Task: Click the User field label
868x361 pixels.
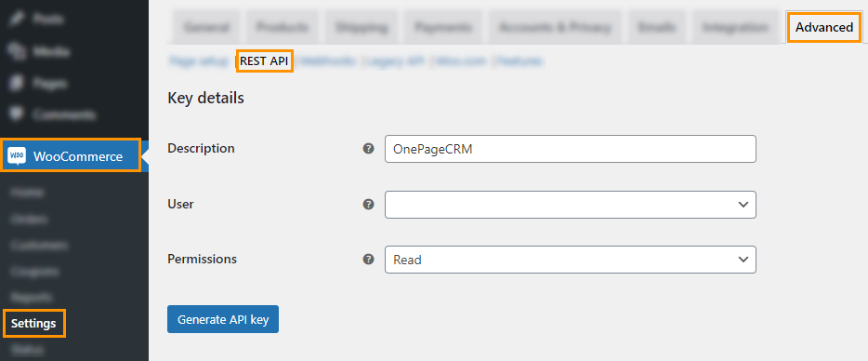Action: pos(180,204)
